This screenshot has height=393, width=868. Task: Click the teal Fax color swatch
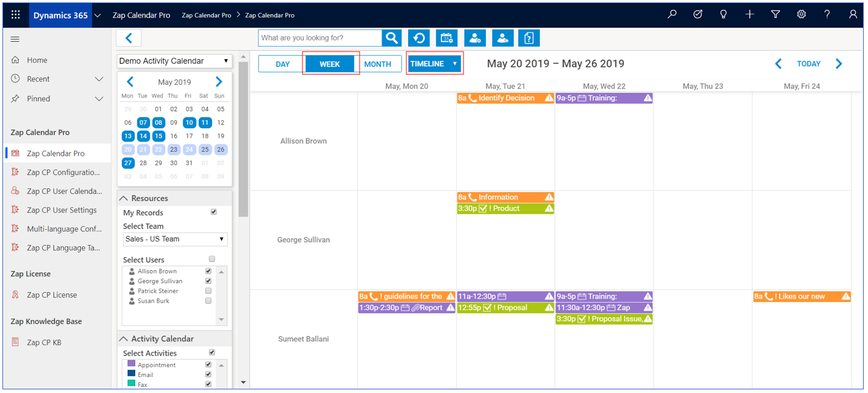(132, 384)
